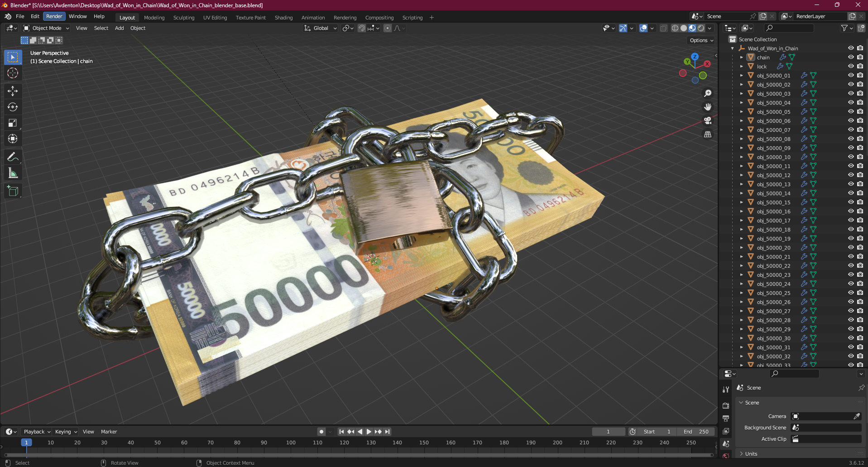Screen dimensions: 868x467
Task: Select the Scale tool
Action: 13,123
